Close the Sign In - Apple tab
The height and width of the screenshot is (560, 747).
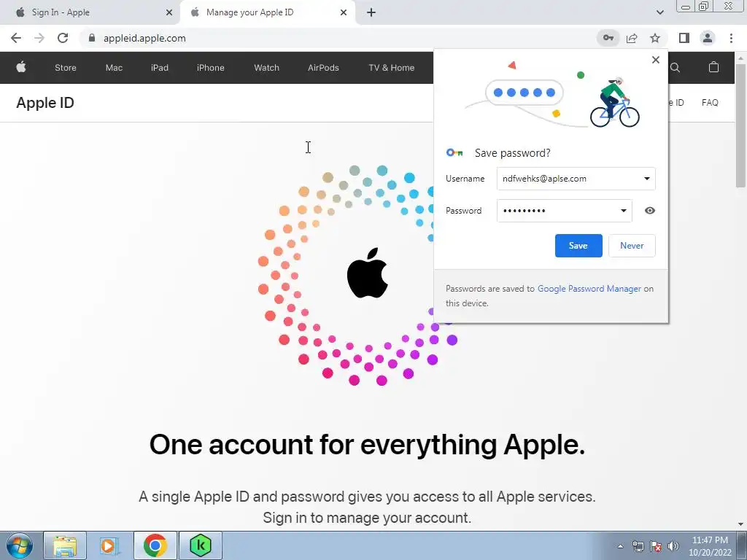point(169,12)
